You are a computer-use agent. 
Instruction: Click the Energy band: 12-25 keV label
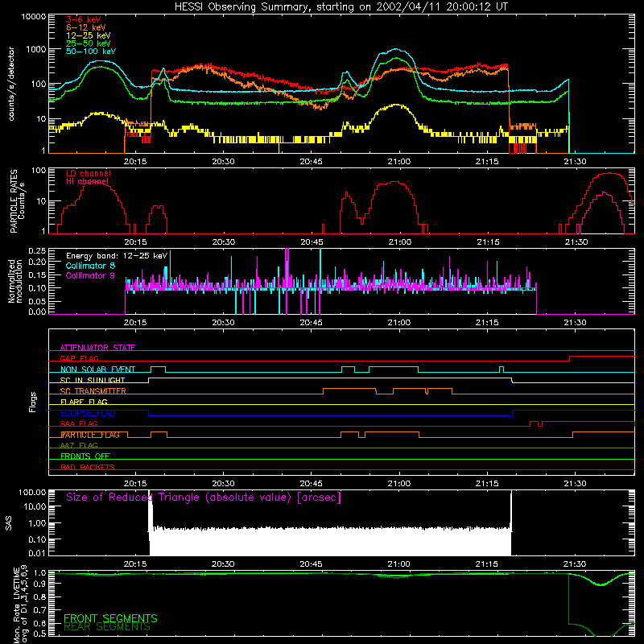[x=117, y=256]
